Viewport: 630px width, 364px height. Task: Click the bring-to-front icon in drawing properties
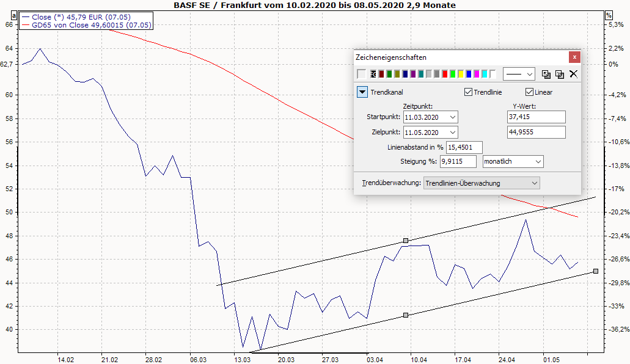pyautogui.click(x=546, y=74)
